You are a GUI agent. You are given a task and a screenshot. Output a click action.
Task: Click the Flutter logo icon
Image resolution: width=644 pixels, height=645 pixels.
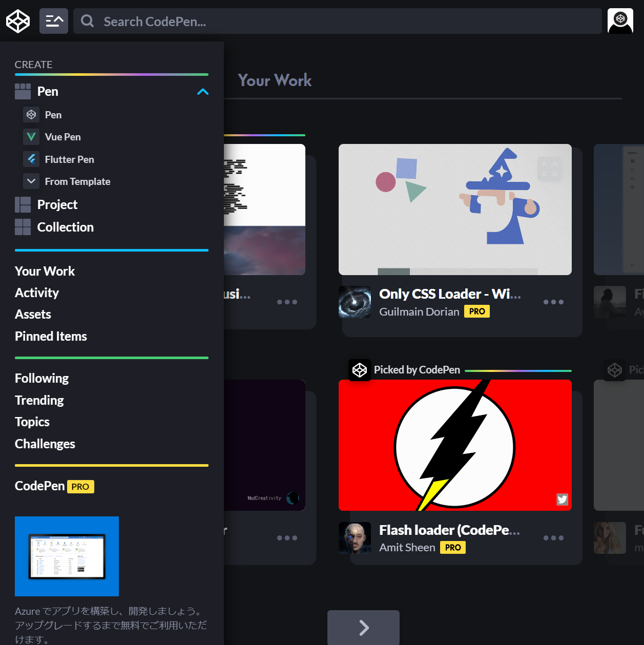click(x=31, y=159)
